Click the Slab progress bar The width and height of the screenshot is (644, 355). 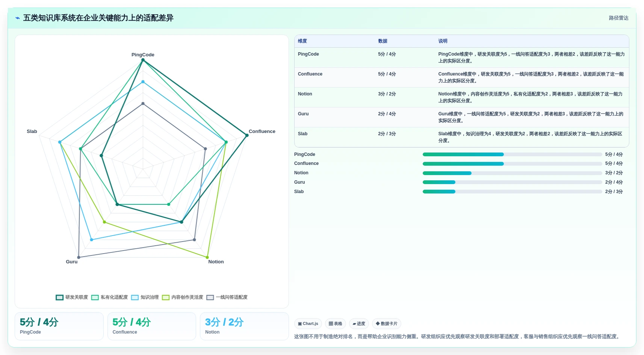click(512, 192)
